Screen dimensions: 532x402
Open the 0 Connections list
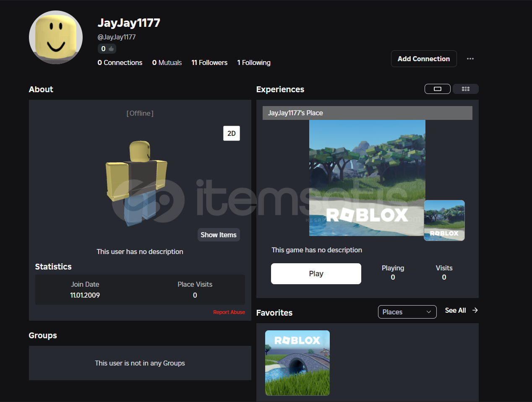pos(120,62)
